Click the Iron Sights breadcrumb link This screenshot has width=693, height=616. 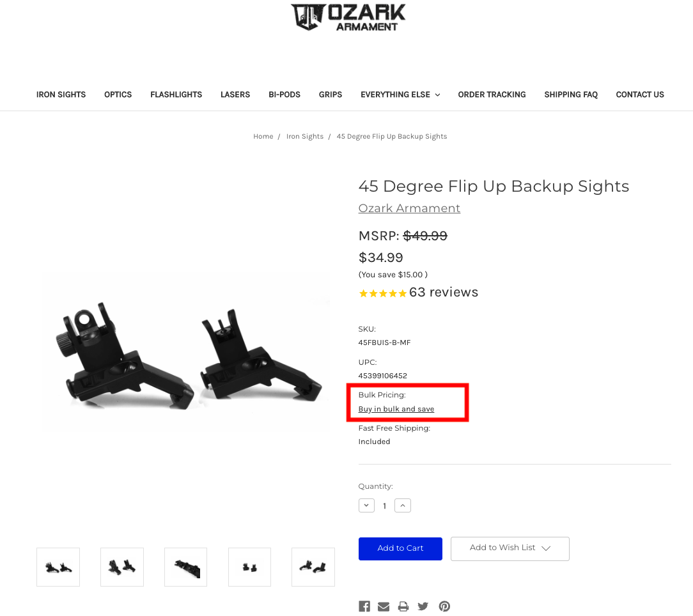[305, 137]
